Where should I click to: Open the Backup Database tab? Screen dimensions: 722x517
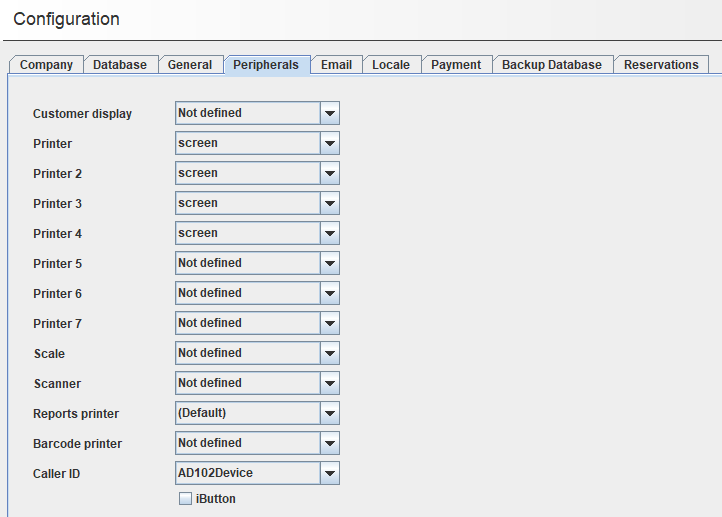point(552,65)
